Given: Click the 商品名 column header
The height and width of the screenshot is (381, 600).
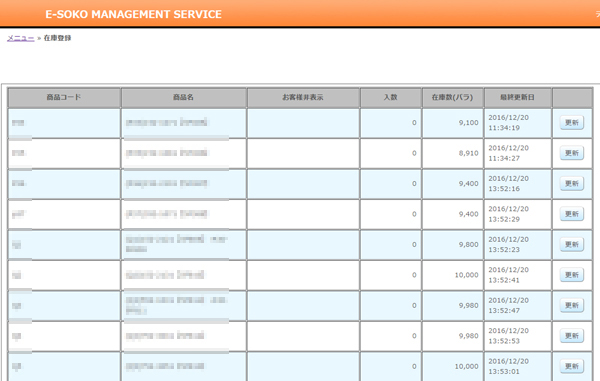Looking at the screenshot, I should point(184,98).
